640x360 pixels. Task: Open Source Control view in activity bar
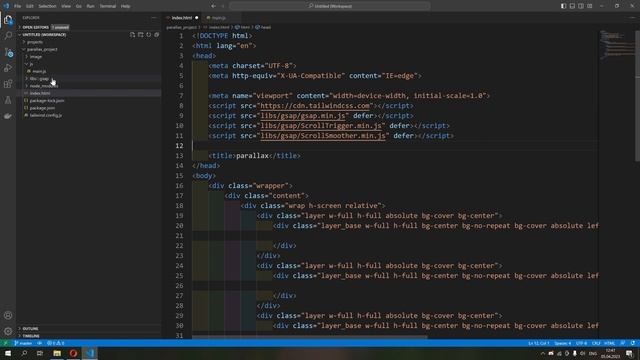tap(8, 52)
